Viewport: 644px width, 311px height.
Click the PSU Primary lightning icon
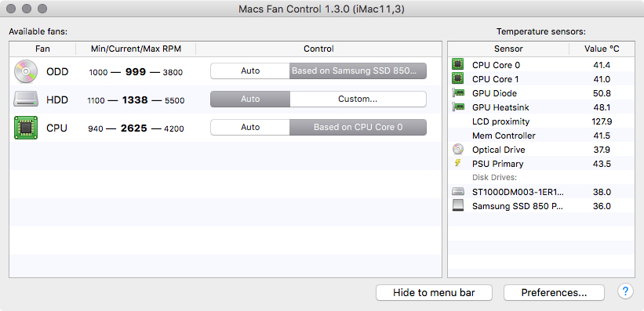coord(457,163)
